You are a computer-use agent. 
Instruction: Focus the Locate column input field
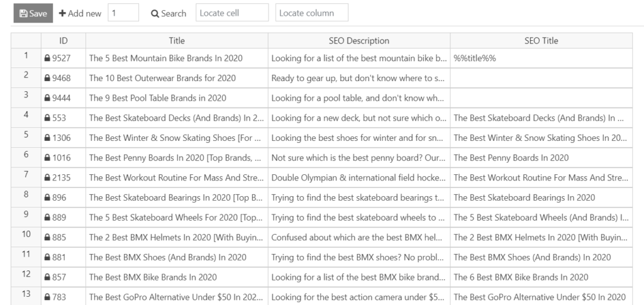[312, 13]
